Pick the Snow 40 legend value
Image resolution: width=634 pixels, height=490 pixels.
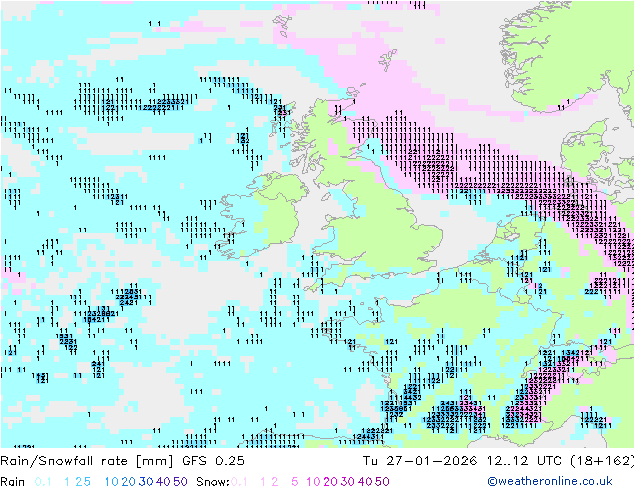click(365, 482)
